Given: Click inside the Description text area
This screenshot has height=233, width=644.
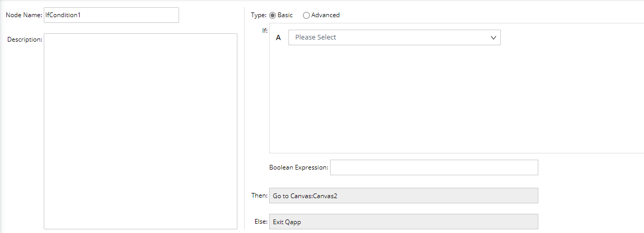Looking at the screenshot, I should click(140, 131).
